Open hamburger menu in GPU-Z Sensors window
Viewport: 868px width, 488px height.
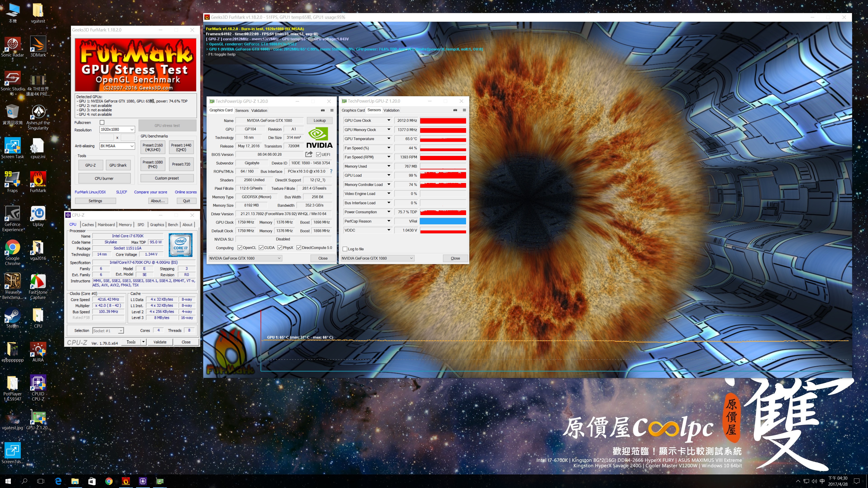point(464,110)
